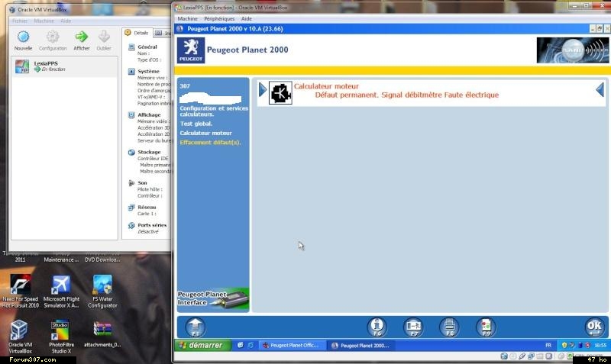Open Oracle VM VirtualBox desktop shortcut

(21, 333)
